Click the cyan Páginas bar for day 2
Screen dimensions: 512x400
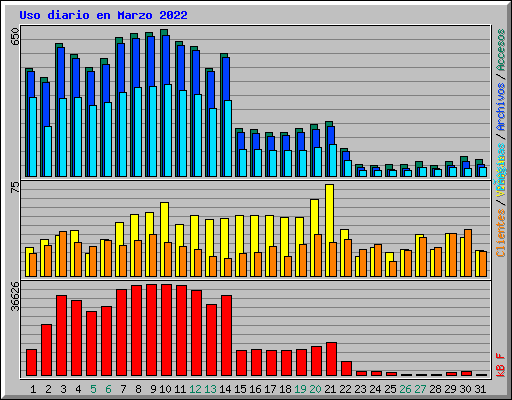[48, 151]
